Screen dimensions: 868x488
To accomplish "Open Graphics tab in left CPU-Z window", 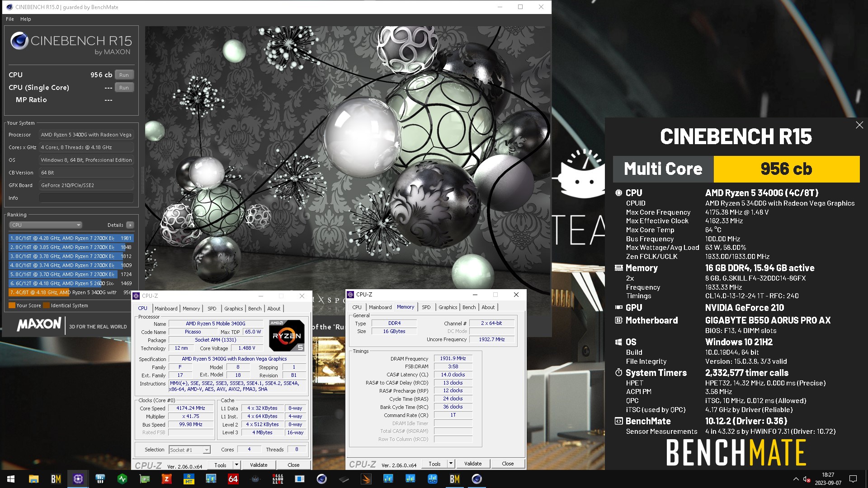I will tap(234, 309).
